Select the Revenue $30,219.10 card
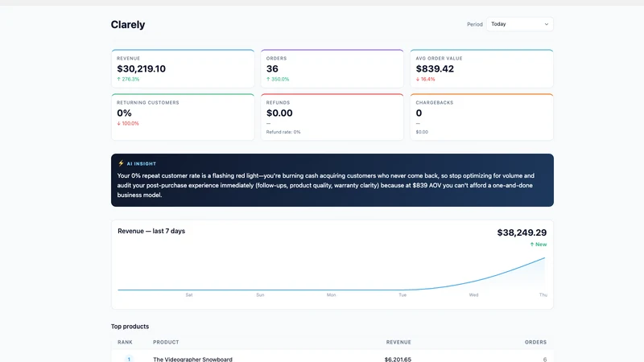Image resolution: width=644 pixels, height=362 pixels. 183,68
